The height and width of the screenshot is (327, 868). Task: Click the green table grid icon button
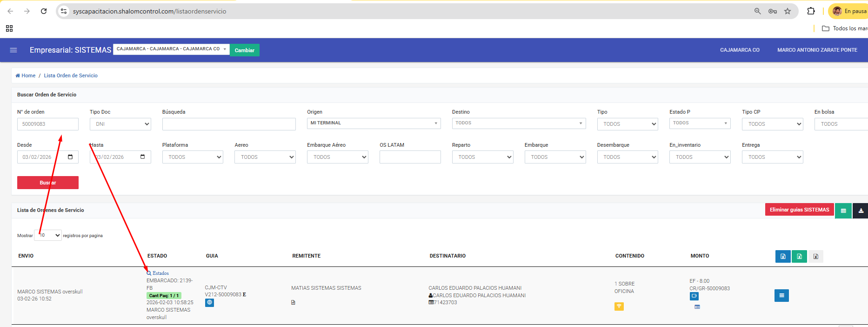[x=843, y=211]
